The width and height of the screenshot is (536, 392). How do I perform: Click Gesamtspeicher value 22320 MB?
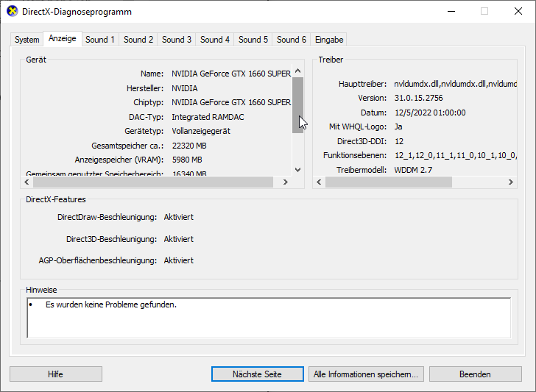click(189, 146)
